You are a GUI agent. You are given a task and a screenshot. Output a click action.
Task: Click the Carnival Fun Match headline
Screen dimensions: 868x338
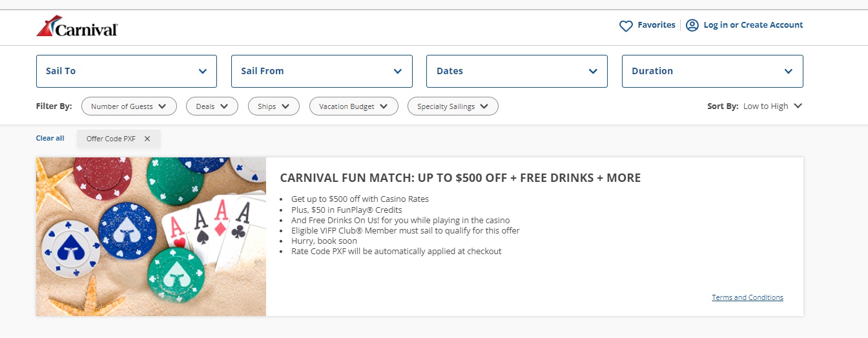pos(460,178)
